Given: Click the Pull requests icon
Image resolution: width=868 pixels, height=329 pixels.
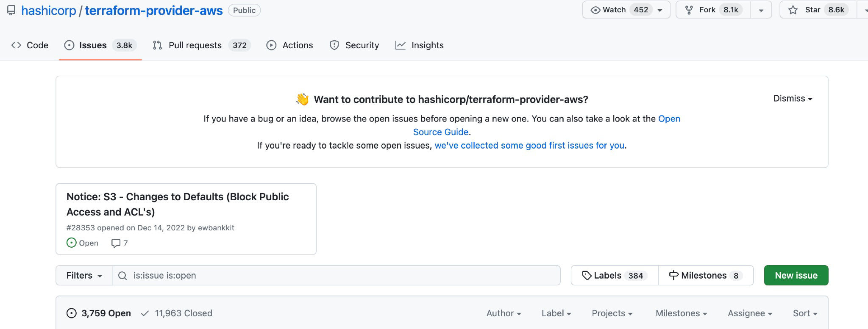Looking at the screenshot, I should (157, 45).
